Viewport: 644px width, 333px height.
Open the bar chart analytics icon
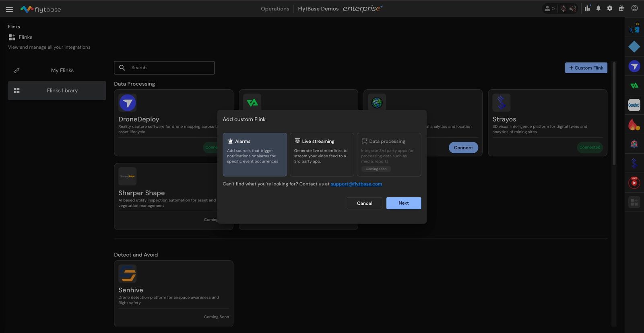click(588, 8)
